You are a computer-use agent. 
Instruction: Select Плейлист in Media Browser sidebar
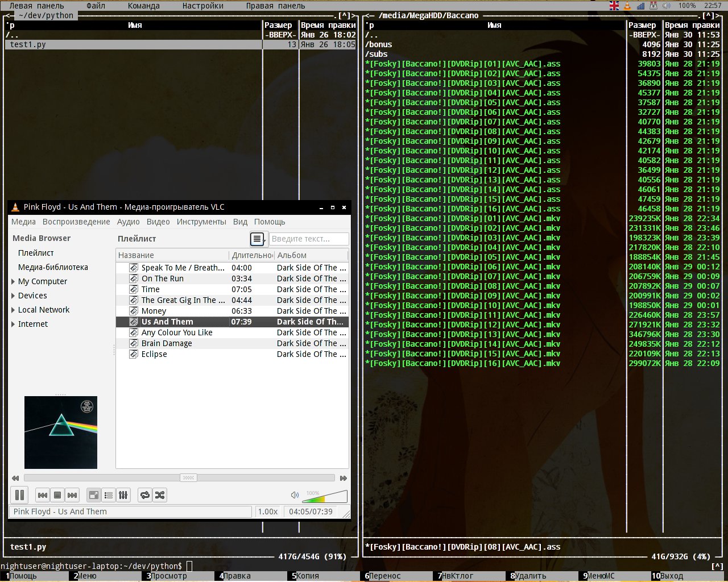(36, 253)
